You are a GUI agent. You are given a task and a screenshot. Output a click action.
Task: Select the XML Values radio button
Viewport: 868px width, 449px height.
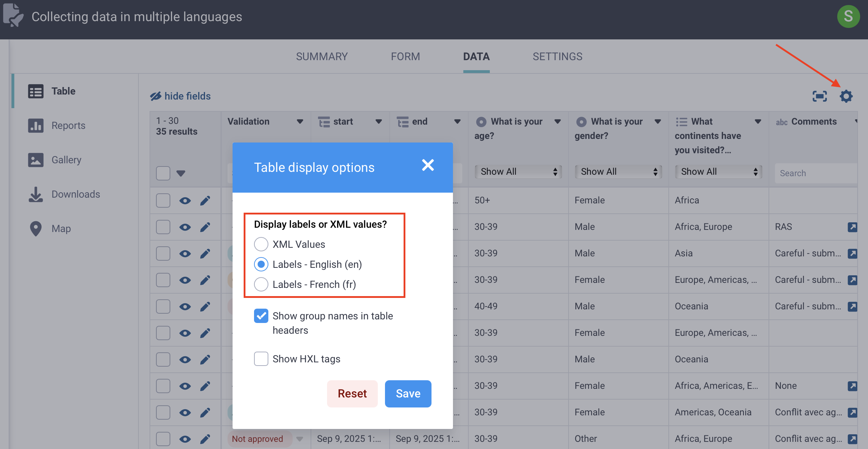pyautogui.click(x=261, y=244)
